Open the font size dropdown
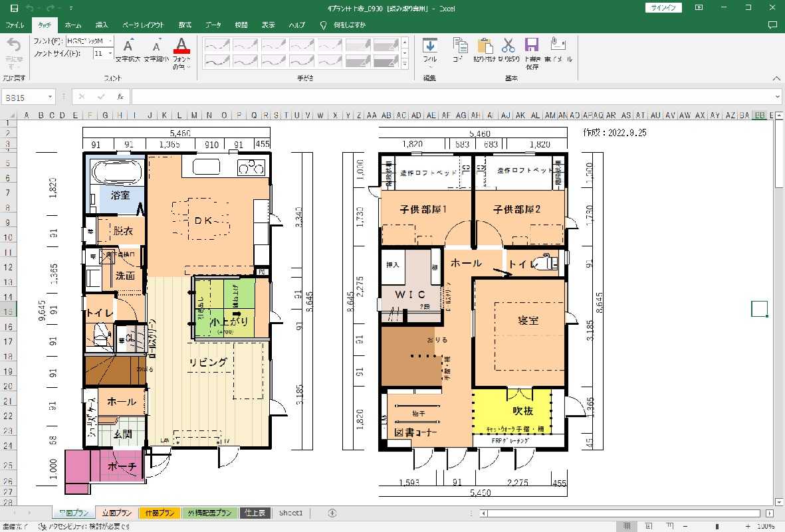 click(110, 53)
